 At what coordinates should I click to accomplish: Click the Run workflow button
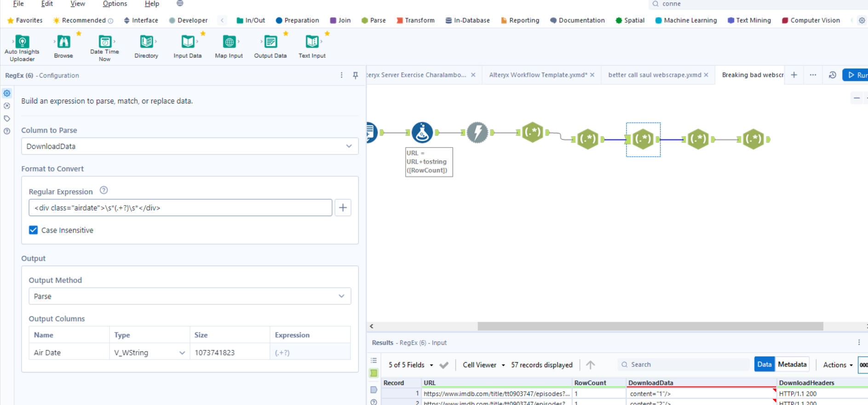tap(856, 75)
